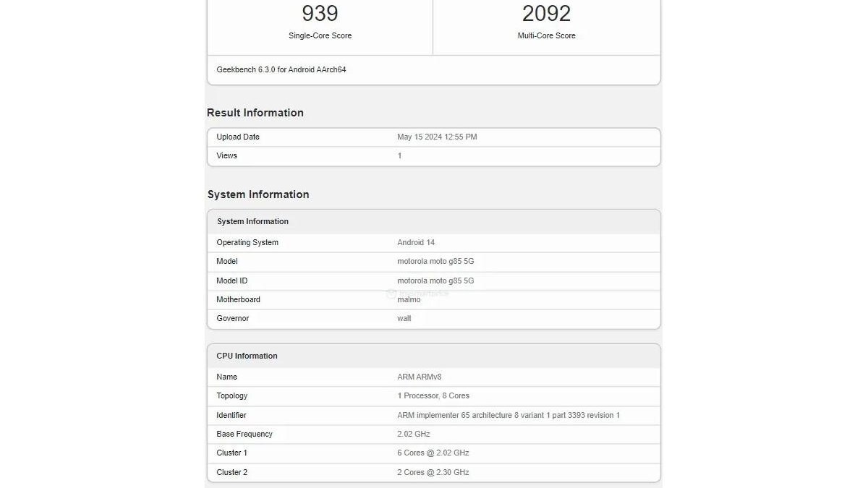Image resolution: width=868 pixels, height=488 pixels.
Task: Select the malmo motherboard value
Action: (x=409, y=299)
